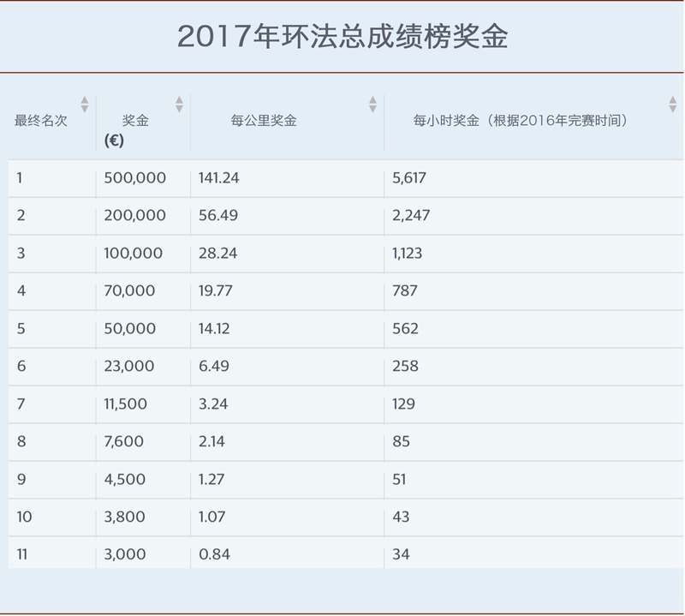The width and height of the screenshot is (685, 616).
Task: Click the sort arrows in the 每小时奖金 column
Action: tap(672, 105)
